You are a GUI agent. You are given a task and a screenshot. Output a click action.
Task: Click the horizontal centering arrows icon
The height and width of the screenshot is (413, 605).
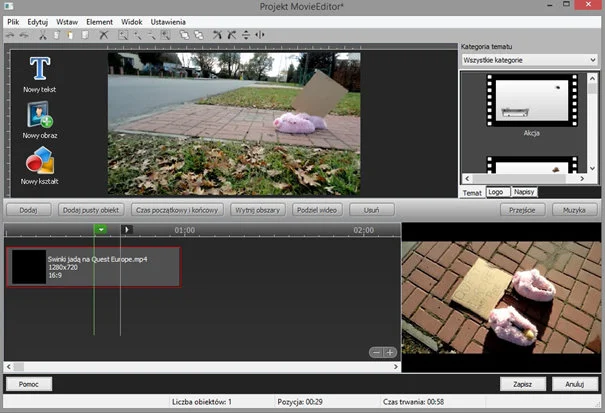260,35
